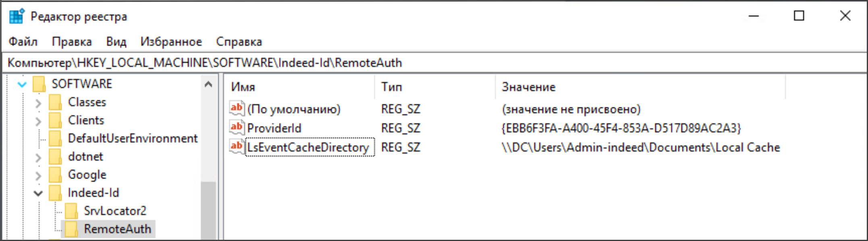Expand the Clients key
Screen dimensions: 868x241
(x=38, y=121)
